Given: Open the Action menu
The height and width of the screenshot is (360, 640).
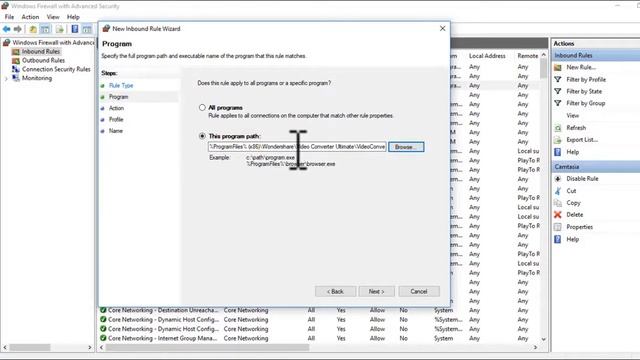Looking at the screenshot, I should [30, 17].
